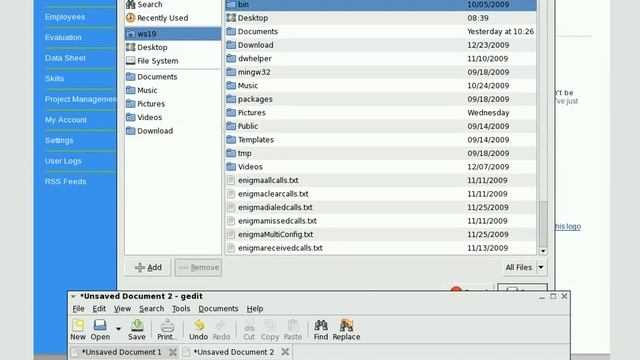The height and width of the screenshot is (360, 640).
Task: Click the Redo icon in gedit
Action: [x=221, y=330]
